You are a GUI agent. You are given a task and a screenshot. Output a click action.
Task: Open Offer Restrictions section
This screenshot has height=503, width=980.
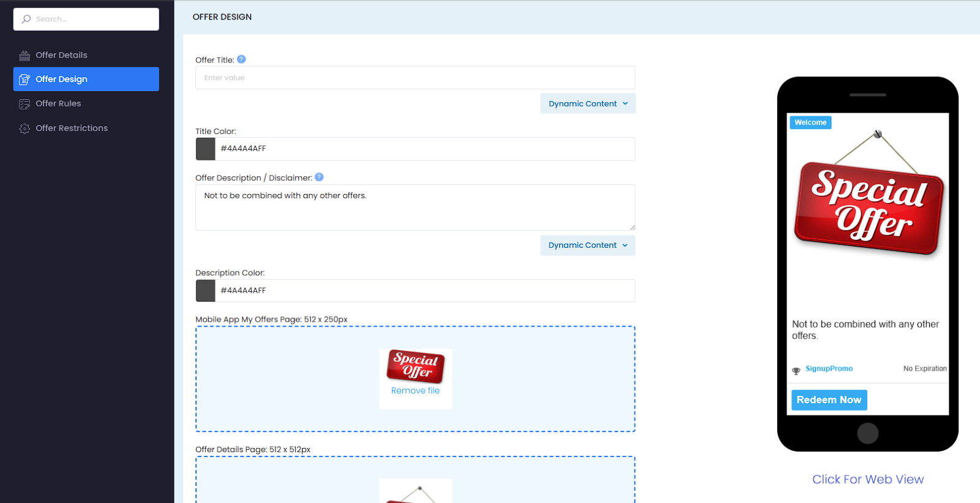(x=86, y=128)
